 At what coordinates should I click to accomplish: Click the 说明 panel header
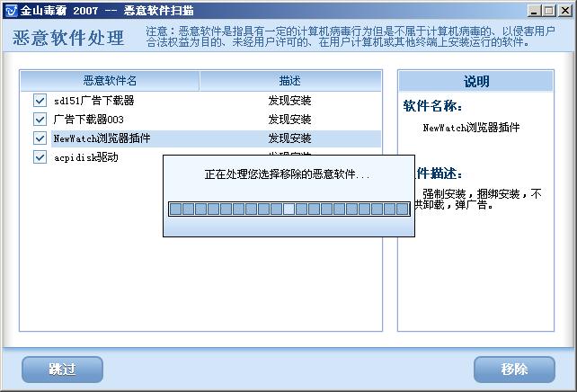(475, 81)
